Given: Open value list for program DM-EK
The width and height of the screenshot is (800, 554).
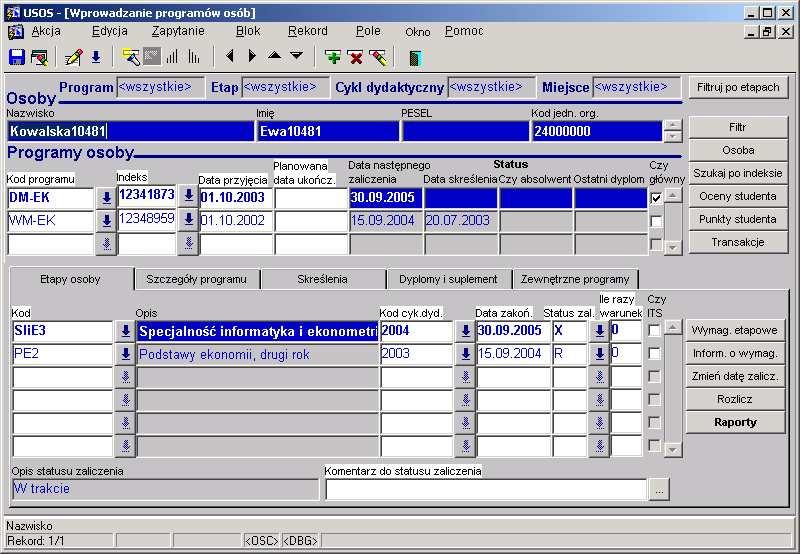Looking at the screenshot, I should [x=106, y=198].
